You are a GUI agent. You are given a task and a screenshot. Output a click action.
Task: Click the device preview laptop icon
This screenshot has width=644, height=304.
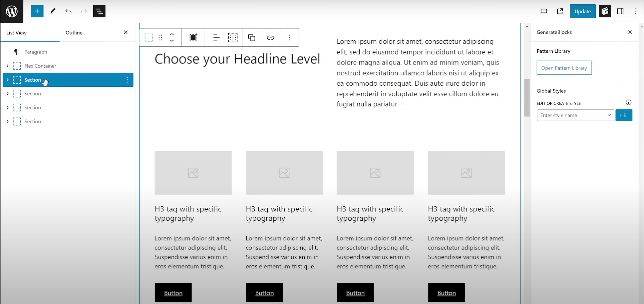[x=544, y=11]
